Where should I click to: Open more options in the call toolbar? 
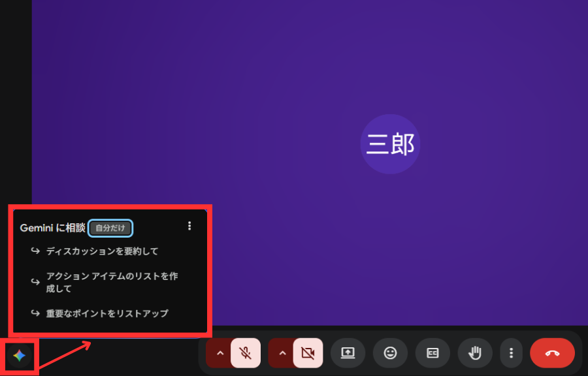tap(511, 353)
